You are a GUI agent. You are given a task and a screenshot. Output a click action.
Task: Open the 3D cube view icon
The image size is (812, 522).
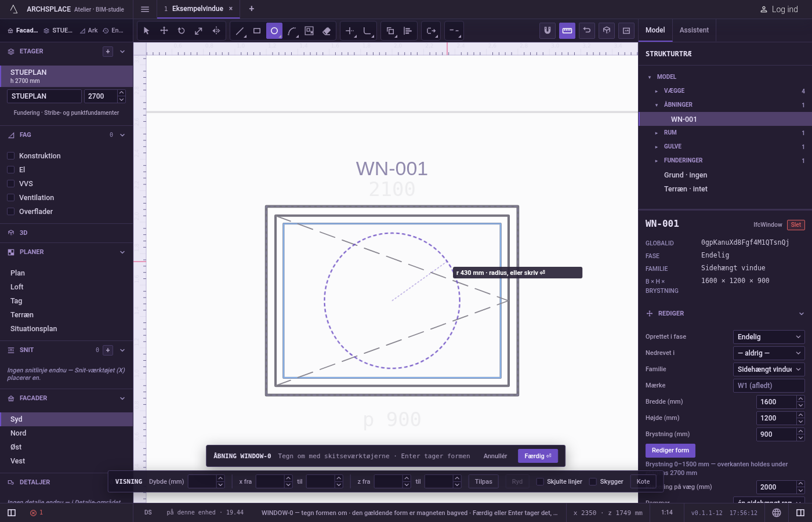pos(607,31)
